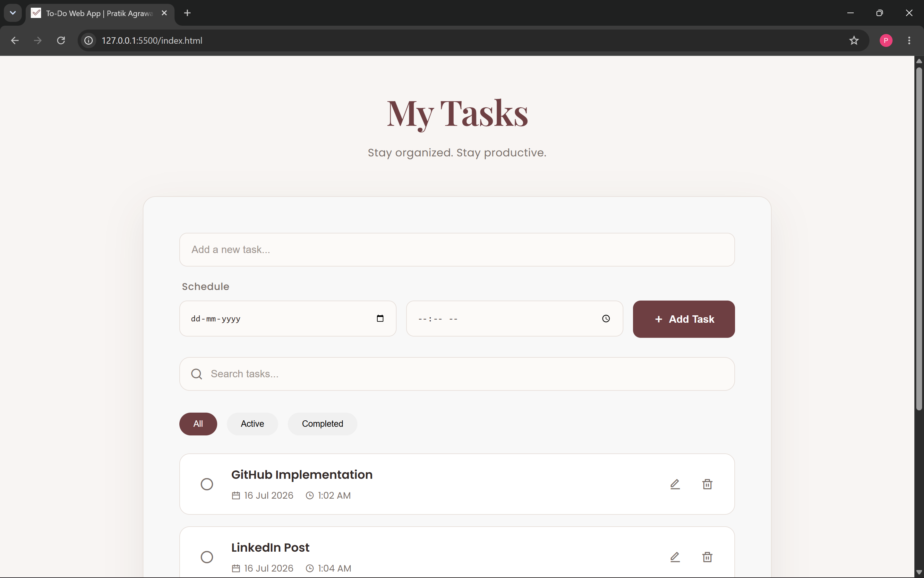
Task: Open the time picker clock icon
Action: click(x=606, y=319)
